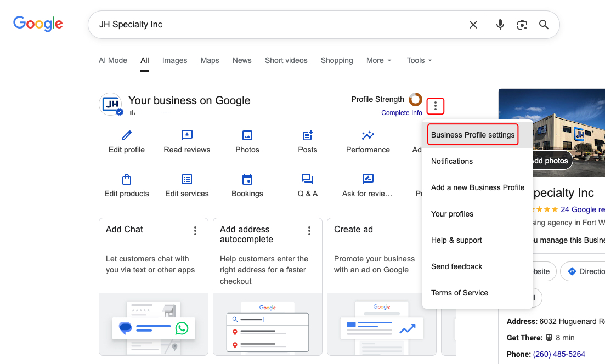Click the Get There 8 min text
The image size is (605, 364).
[x=541, y=338]
